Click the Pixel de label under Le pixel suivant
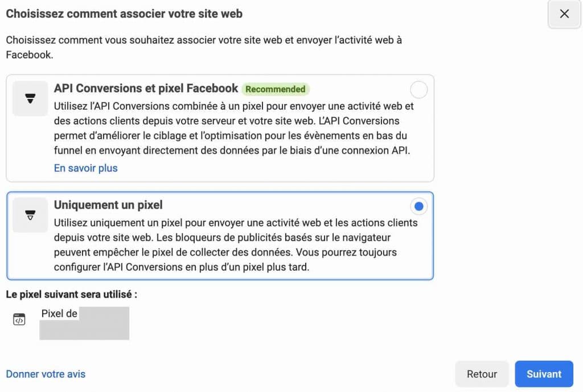Viewport: 583px width, 392px height. pyautogui.click(x=60, y=313)
